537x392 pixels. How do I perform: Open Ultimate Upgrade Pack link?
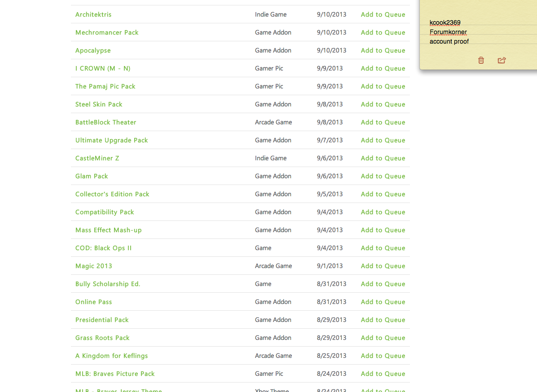(x=112, y=141)
